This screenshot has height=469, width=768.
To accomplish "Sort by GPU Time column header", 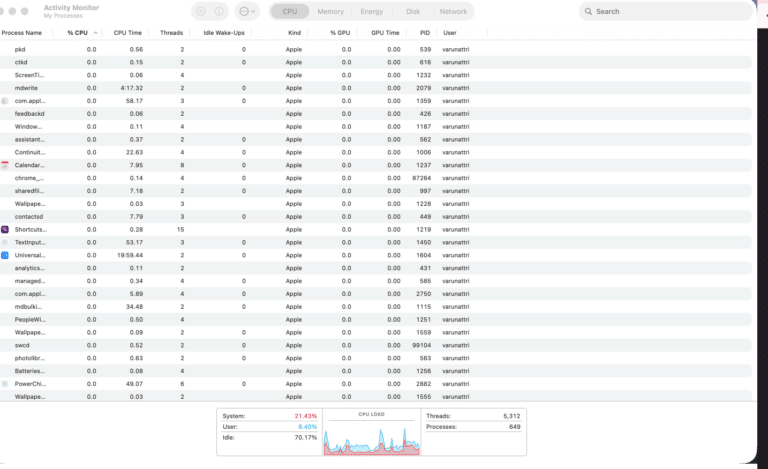I will 385,33.
